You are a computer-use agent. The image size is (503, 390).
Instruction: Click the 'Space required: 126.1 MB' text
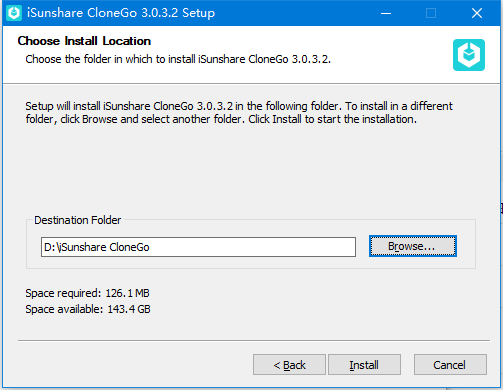87,293
